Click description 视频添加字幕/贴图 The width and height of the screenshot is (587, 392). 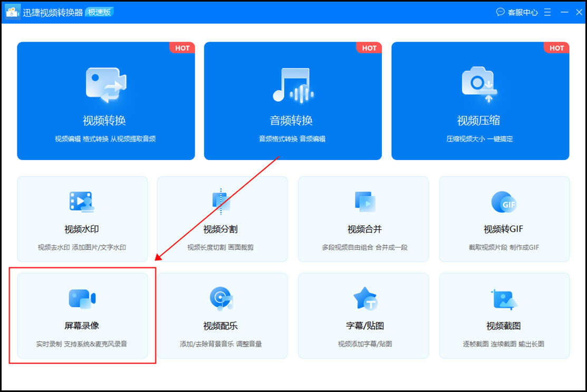(365, 344)
